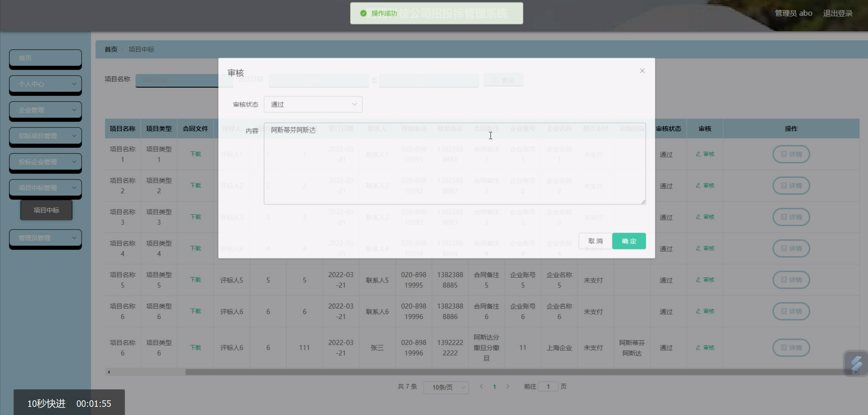Go to 首页 in the sidebar
Viewport: 868px width, 415px height.
(x=45, y=58)
